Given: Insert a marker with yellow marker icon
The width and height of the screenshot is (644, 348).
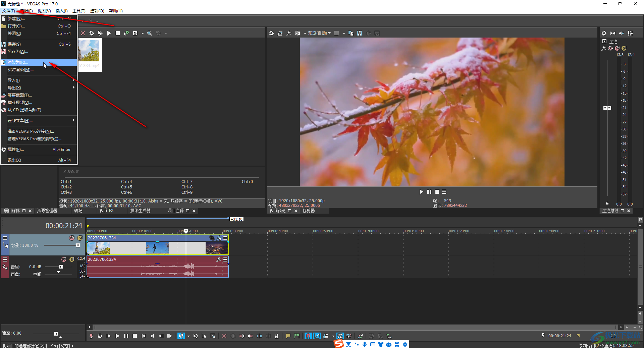Looking at the screenshot, I should pyautogui.click(x=288, y=336).
